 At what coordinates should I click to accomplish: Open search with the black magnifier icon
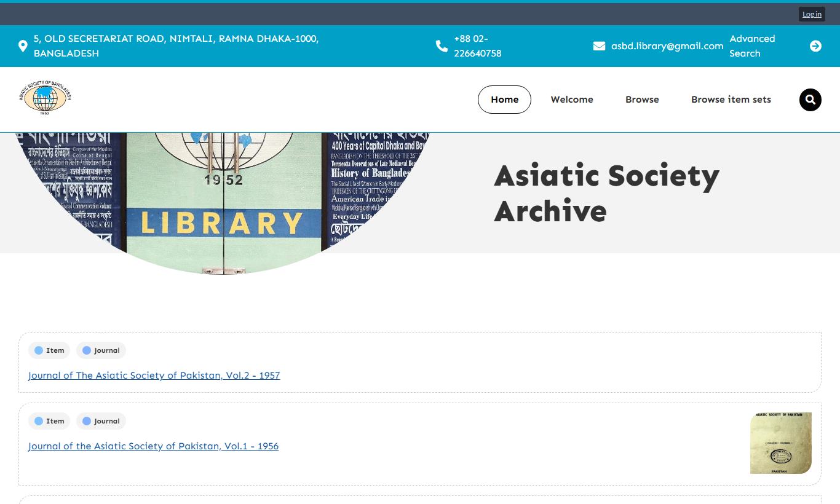810,100
